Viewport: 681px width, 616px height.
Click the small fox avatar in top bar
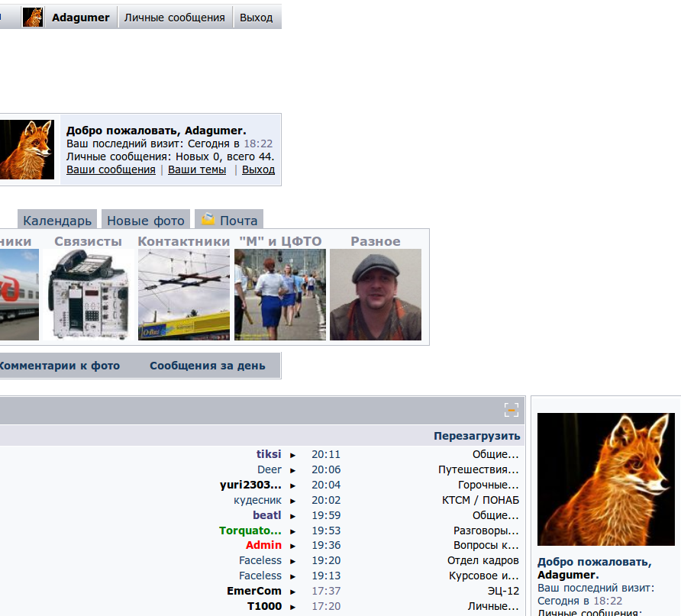pos(33,18)
